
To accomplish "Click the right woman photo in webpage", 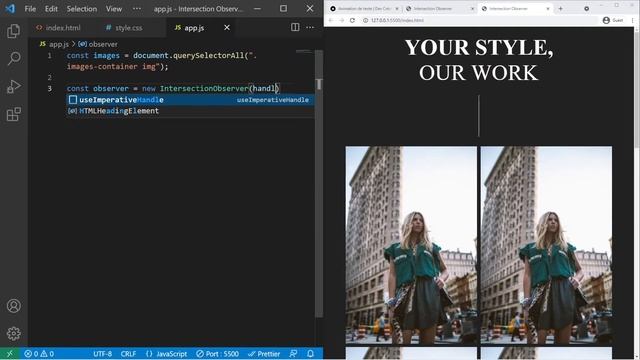I will 546,246.
